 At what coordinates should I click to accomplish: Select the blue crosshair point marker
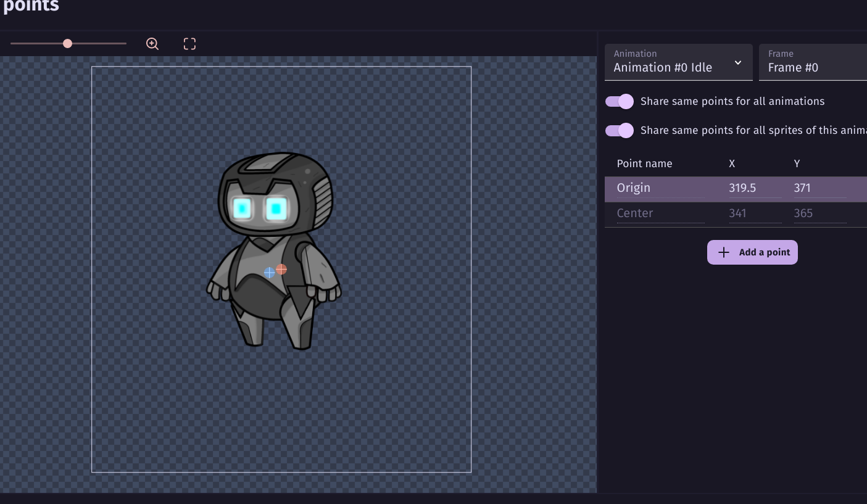[270, 272]
